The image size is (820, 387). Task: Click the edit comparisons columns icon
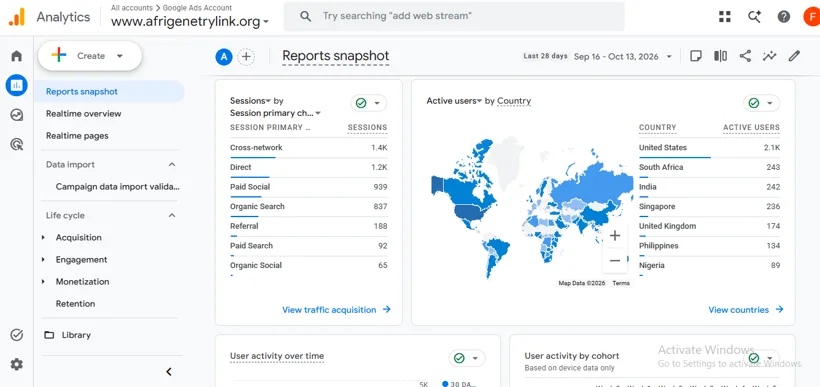pos(721,56)
